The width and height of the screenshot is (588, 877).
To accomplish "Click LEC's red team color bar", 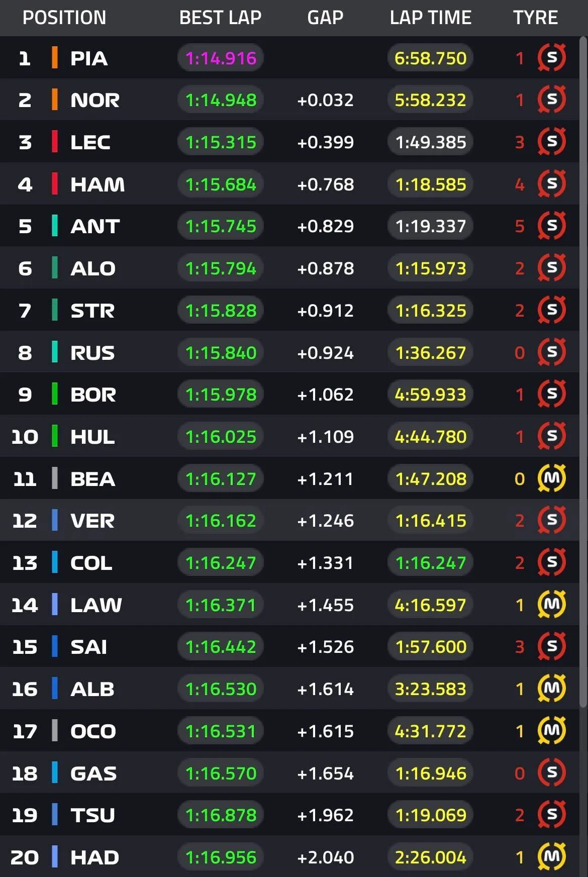I will coord(55,142).
